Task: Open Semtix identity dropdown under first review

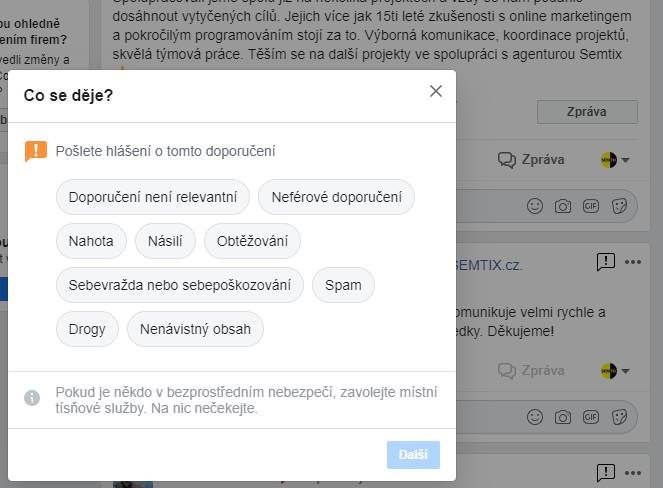Action: coord(615,160)
